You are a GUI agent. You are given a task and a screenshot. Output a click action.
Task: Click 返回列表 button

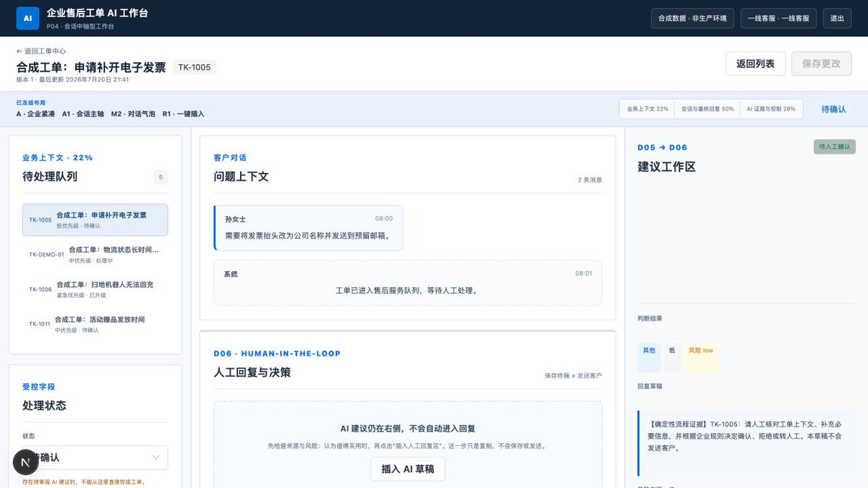pos(755,64)
